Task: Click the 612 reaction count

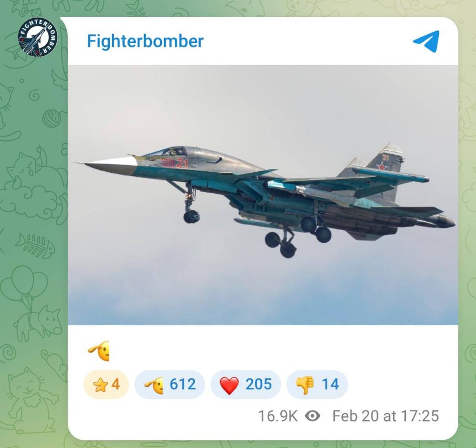Action: pyautogui.click(x=182, y=384)
